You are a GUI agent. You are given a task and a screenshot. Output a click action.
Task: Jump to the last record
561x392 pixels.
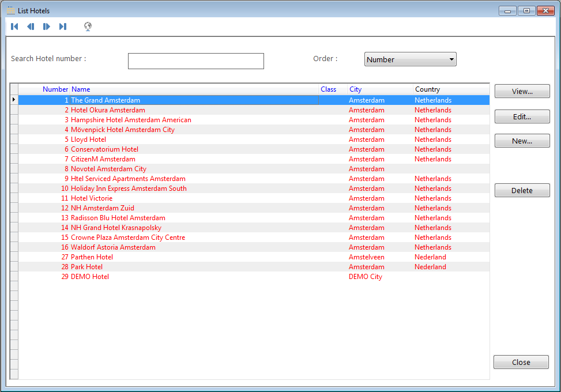[63, 27]
